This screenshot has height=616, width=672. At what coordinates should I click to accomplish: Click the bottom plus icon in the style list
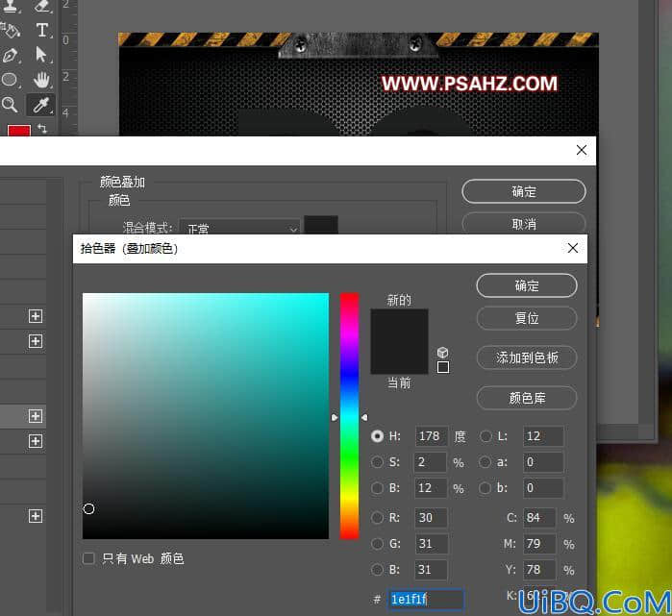pos(36,516)
